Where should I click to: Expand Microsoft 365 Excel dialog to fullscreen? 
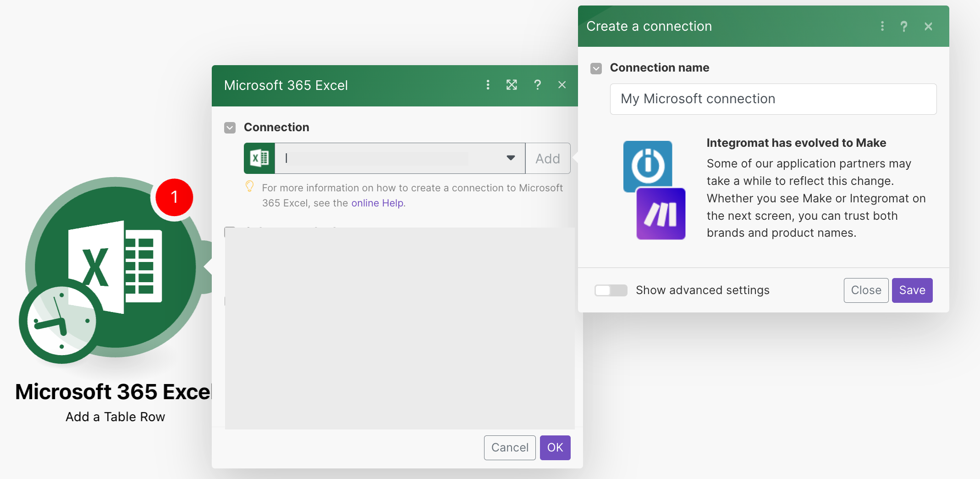(x=512, y=85)
